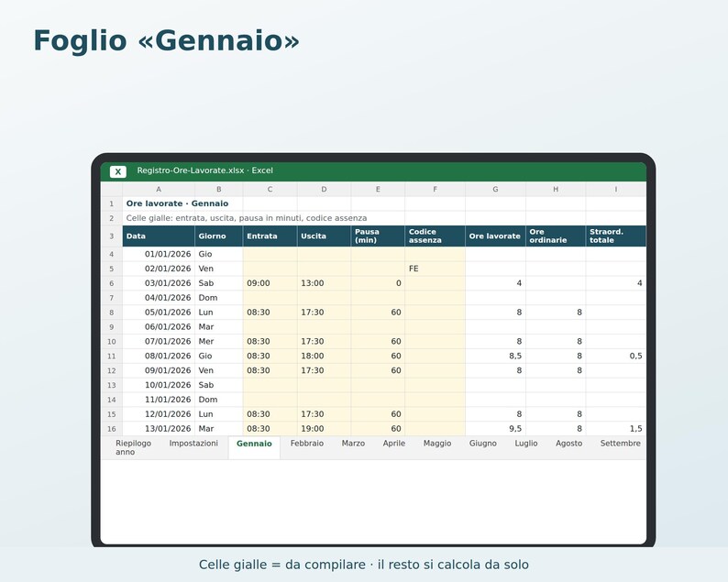Screen dimensions: 728x582
Task: Select the date cell 13/01/2026
Action: 159,429
